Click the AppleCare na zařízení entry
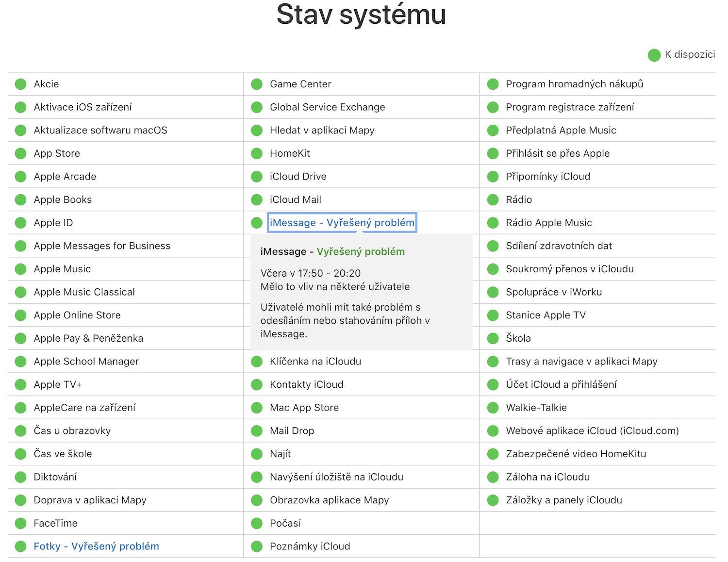The image size is (728, 562). pos(84,408)
